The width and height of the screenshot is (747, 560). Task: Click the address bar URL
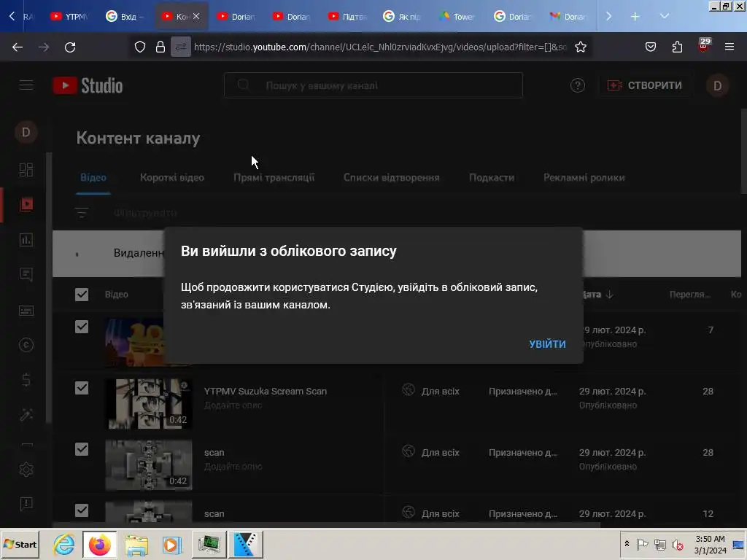tap(380, 47)
